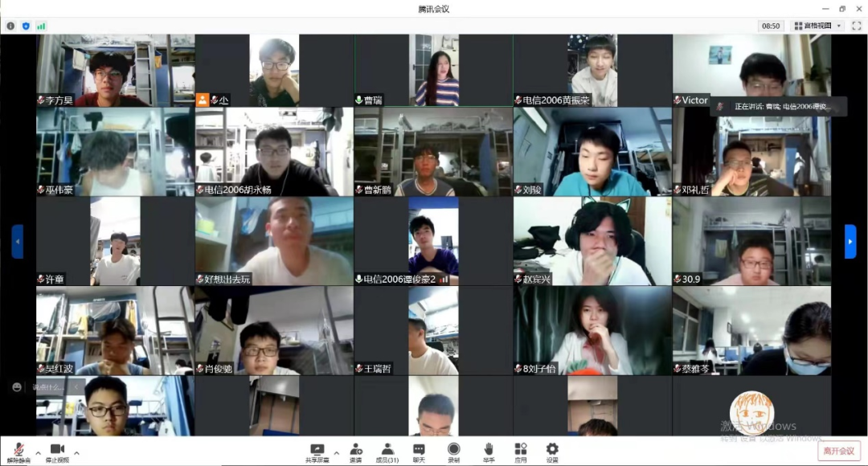Go to next page with right blue arrow
This screenshot has height=466, width=868.
pyautogui.click(x=850, y=241)
